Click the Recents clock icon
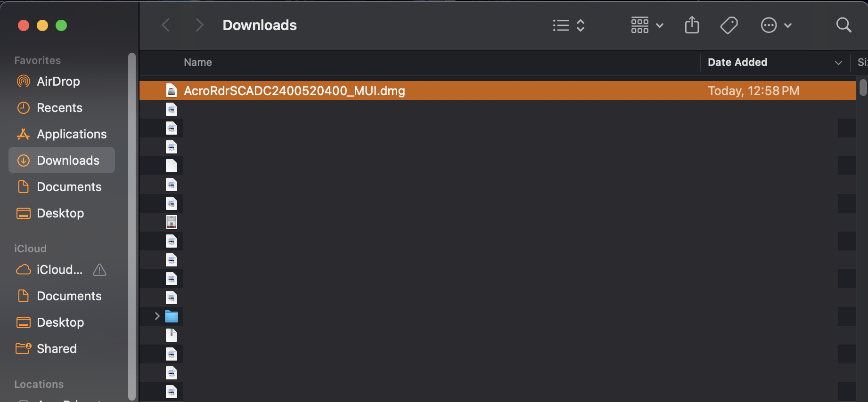The image size is (868, 402). [x=23, y=108]
